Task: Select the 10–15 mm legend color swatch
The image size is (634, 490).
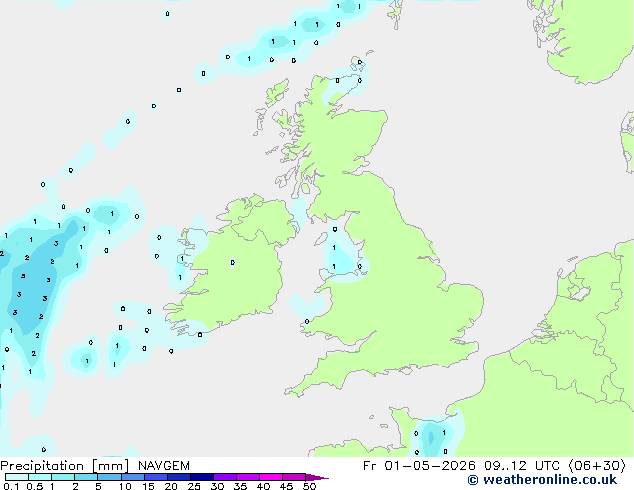Action: point(132,477)
